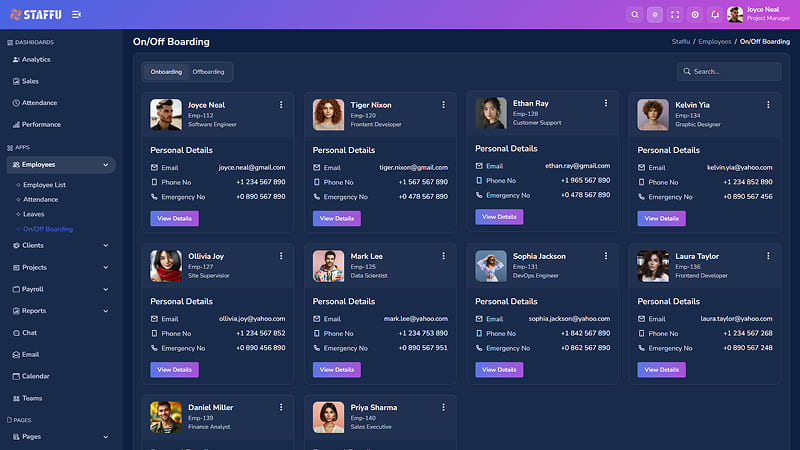Screen dimensions: 800x450
Task: Expand the Projects sidebar menu
Action: [61, 267]
